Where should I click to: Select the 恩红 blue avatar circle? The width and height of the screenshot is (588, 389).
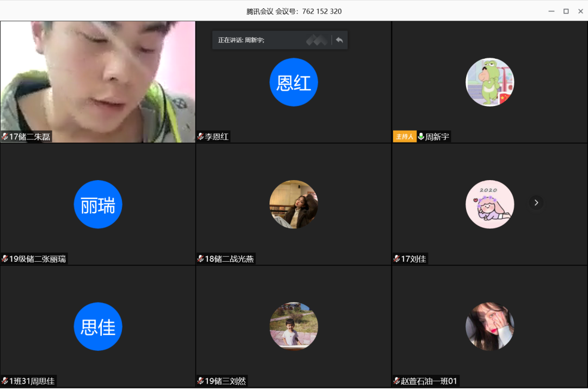[x=293, y=82]
